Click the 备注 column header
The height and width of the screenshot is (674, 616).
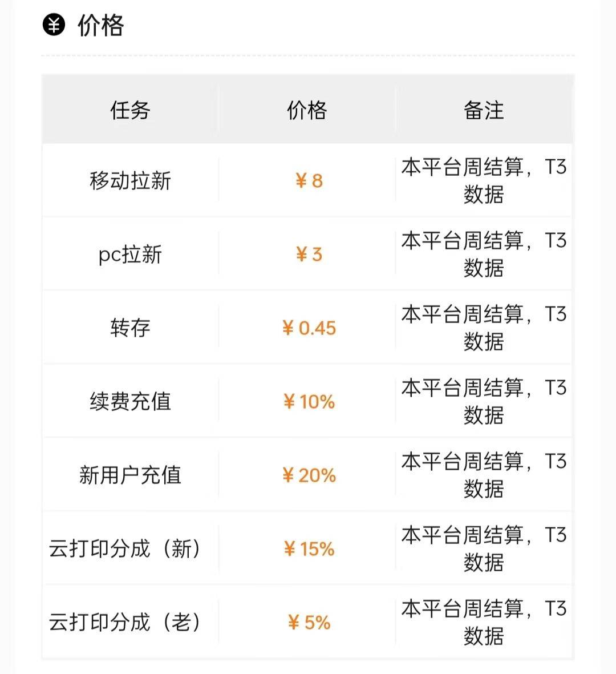484,111
